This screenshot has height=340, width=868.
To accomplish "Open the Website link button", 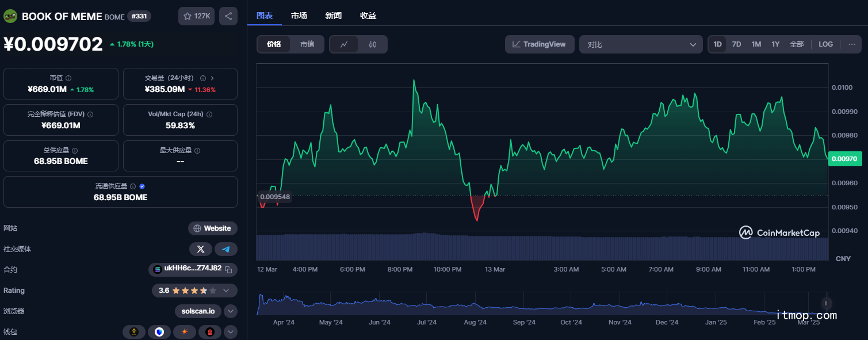I will pos(213,228).
